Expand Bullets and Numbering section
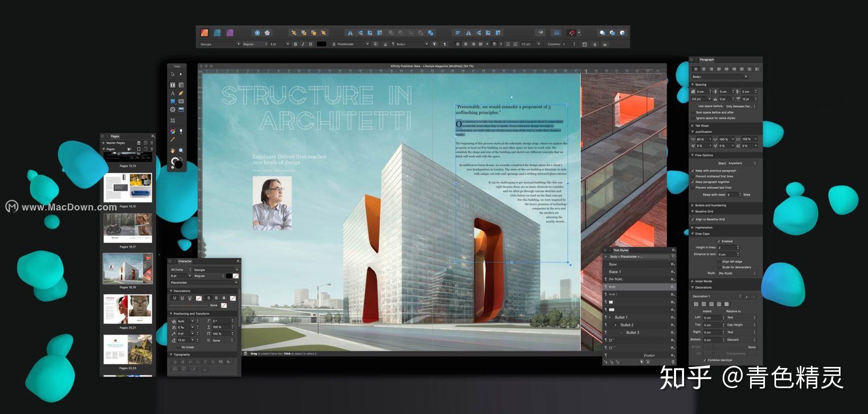Viewport: 868px width, 414px height. coord(692,205)
